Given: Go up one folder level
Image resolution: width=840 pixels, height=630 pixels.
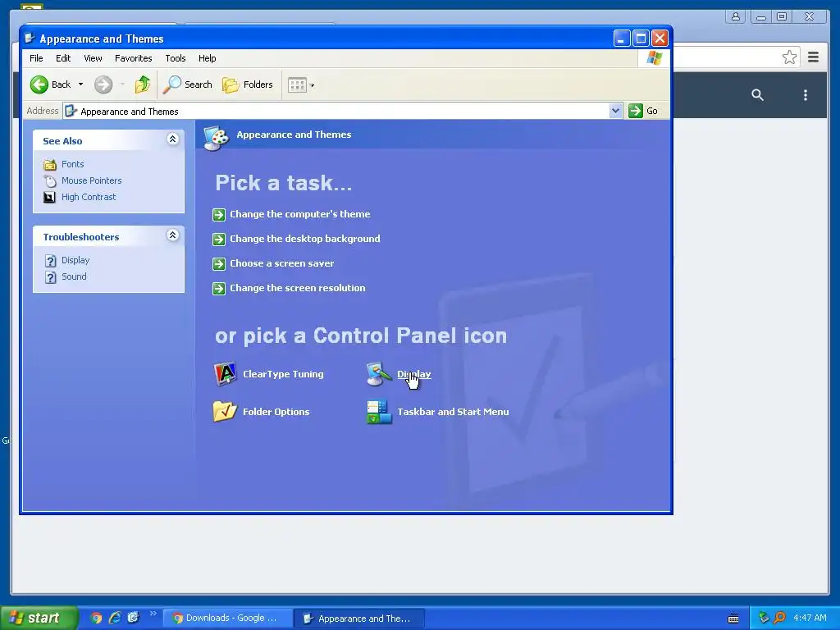Looking at the screenshot, I should pos(143,84).
